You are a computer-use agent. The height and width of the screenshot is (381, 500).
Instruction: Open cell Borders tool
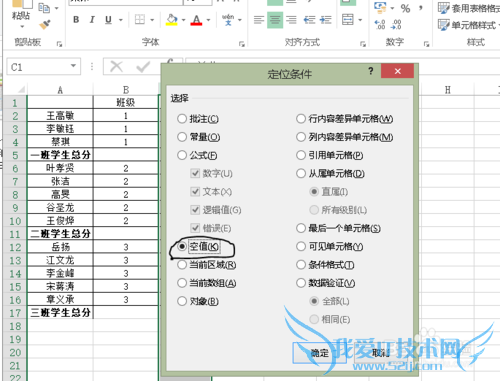coord(140,20)
